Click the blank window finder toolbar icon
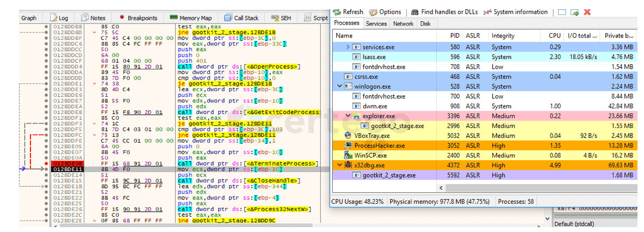Image resolution: width=644 pixels, height=232 pixels. (x=562, y=12)
